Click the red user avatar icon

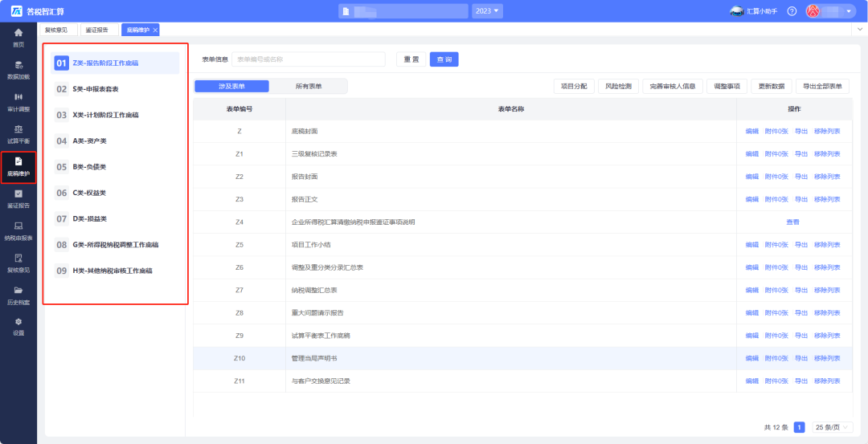[x=812, y=11]
